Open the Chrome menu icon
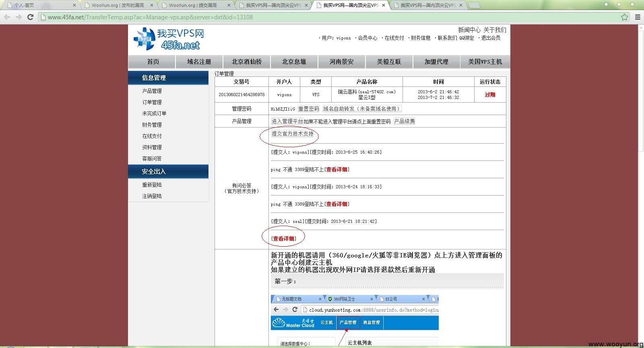Screen dimensions: 644x348 [638, 17]
